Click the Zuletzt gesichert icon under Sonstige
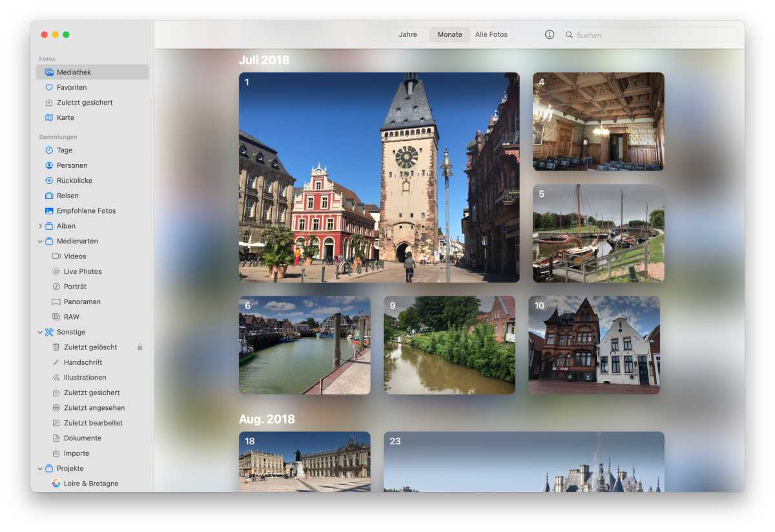Screen dimensions: 775x532 pyautogui.click(x=56, y=393)
